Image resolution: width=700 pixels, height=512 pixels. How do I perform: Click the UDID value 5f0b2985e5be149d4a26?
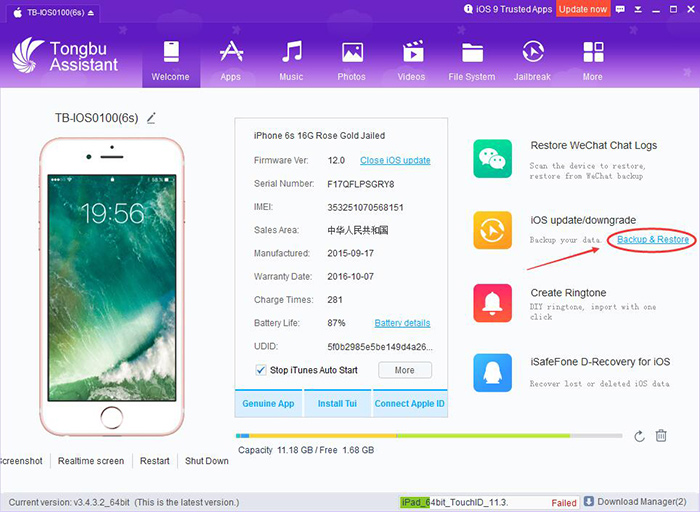tap(380, 346)
